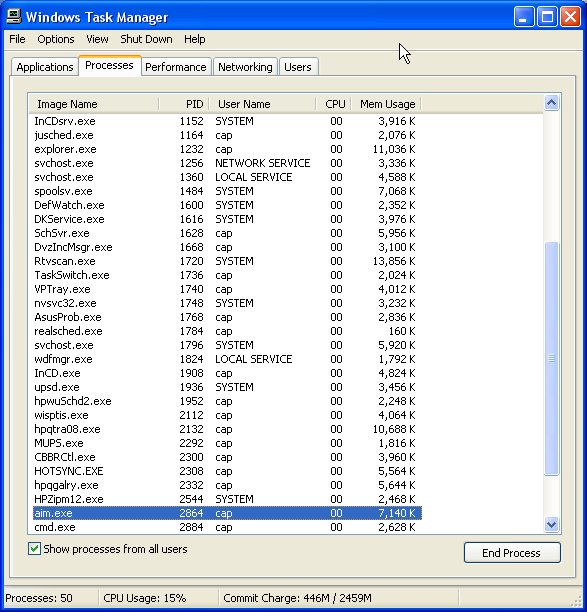Click the CPU Usage: 15% status text
Screen dimensions: 587x612
(144, 598)
